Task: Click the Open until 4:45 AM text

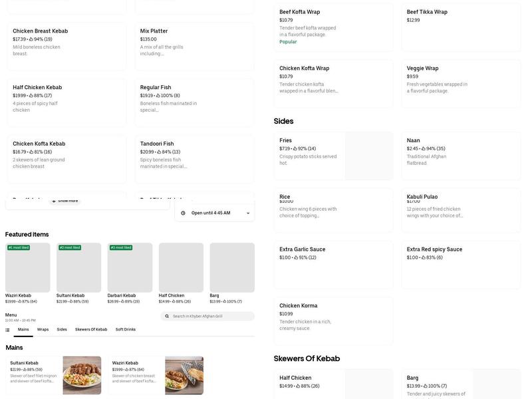Action: (211, 213)
